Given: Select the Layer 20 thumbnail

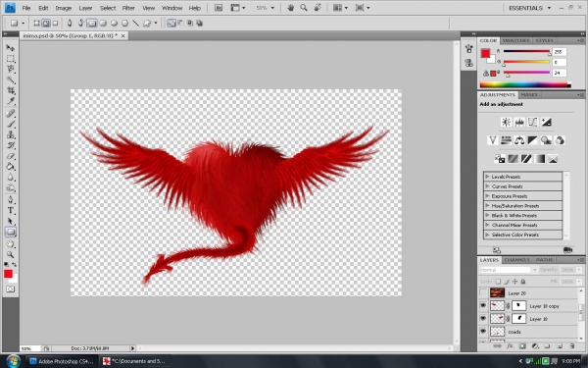Looking at the screenshot, I should (x=497, y=292).
